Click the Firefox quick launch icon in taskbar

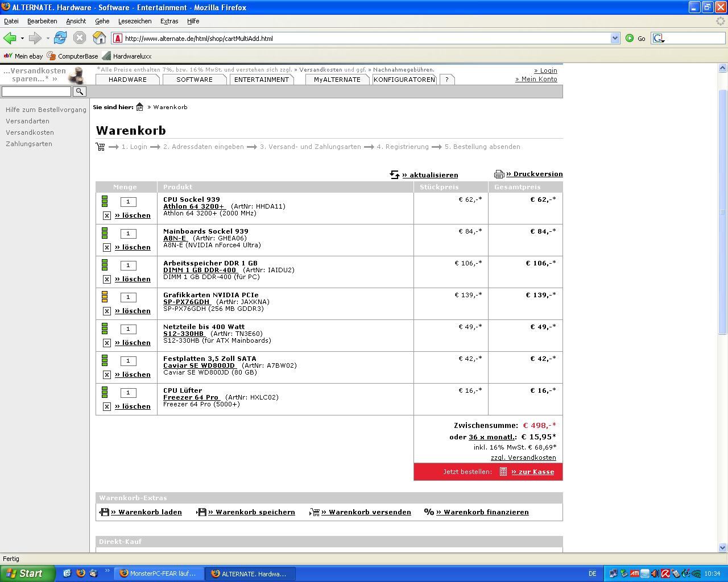[80, 573]
